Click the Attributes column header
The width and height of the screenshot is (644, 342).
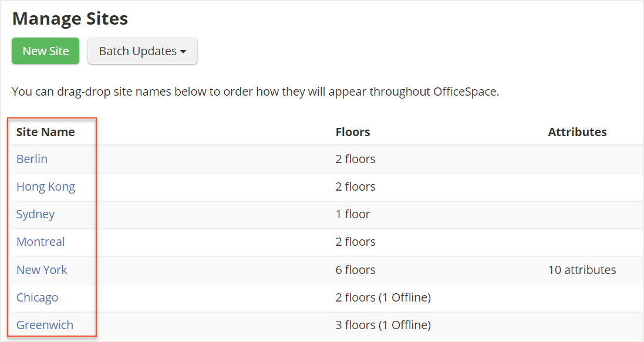(577, 131)
